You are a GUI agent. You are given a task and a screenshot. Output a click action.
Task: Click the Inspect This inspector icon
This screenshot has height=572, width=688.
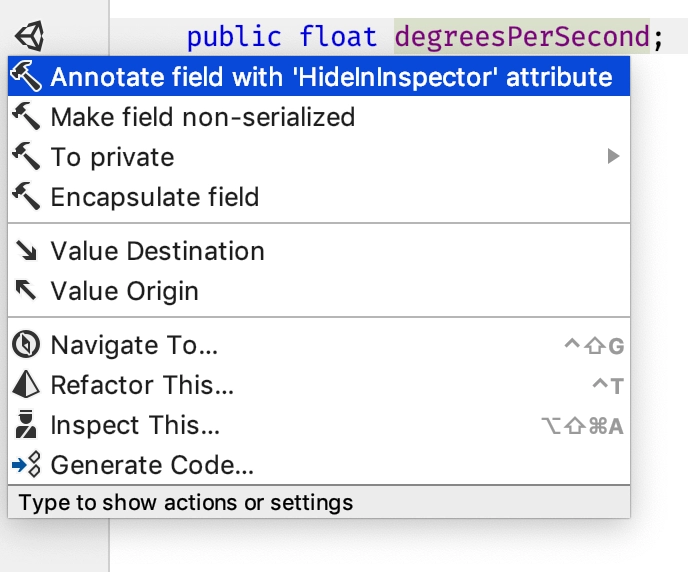pos(26,424)
